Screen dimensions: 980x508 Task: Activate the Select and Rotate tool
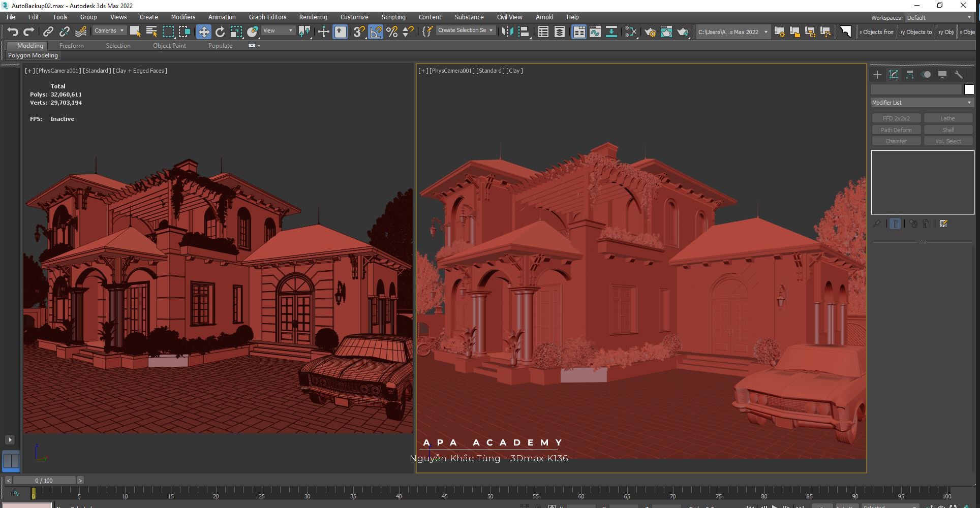point(220,32)
